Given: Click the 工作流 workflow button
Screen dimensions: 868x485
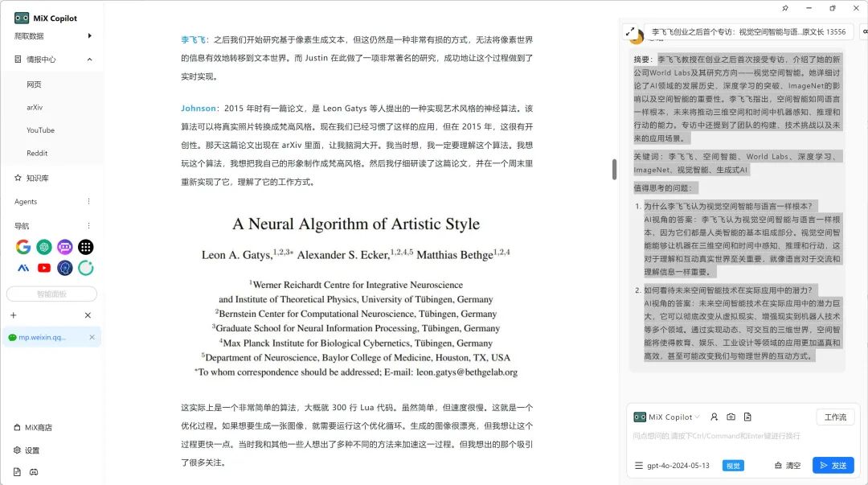Looking at the screenshot, I should 835,417.
